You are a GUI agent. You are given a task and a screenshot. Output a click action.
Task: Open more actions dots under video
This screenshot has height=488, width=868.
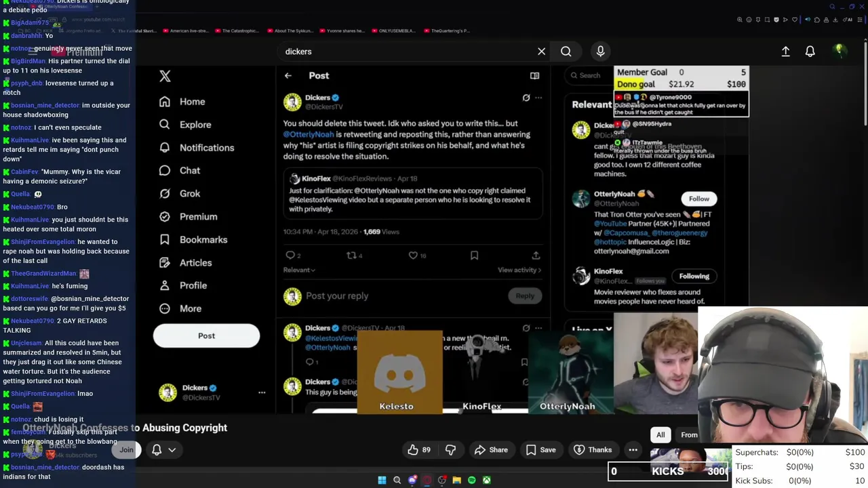point(633,449)
